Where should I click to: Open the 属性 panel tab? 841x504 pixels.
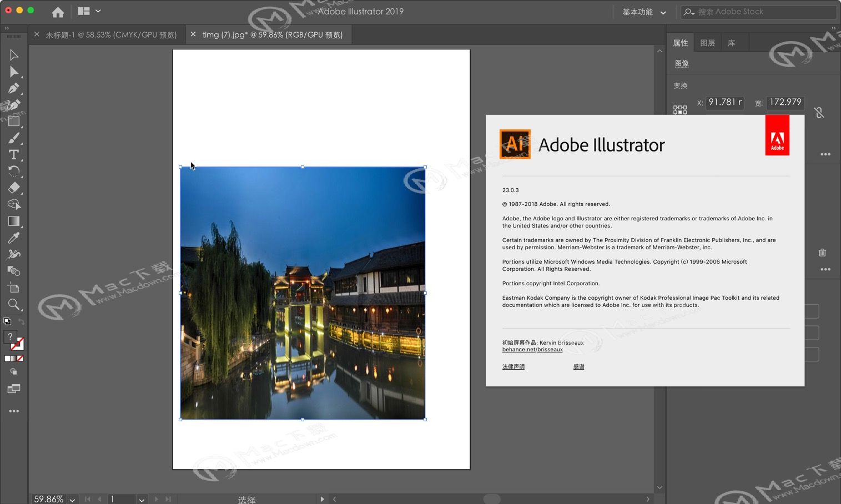[x=680, y=43]
